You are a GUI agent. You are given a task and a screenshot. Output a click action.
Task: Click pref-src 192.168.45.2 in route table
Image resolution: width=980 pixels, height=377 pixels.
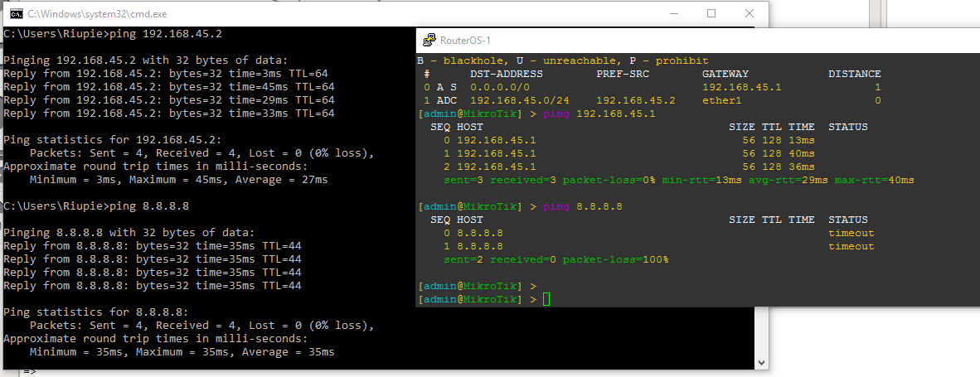[636, 100]
